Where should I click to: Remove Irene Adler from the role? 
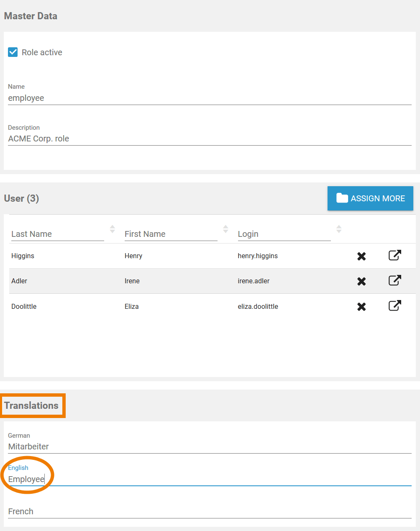click(361, 281)
